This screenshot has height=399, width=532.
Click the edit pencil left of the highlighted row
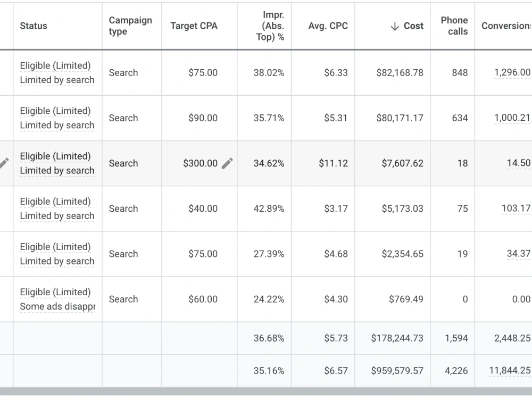[4, 163]
